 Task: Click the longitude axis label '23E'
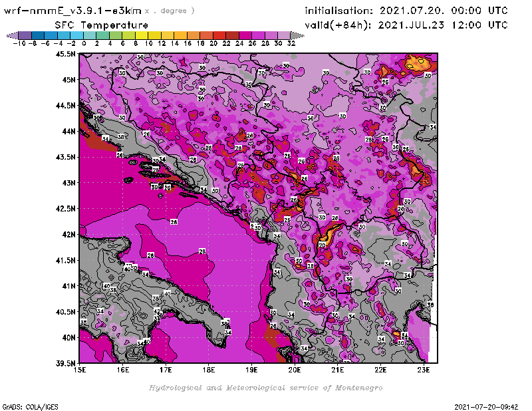(424, 370)
